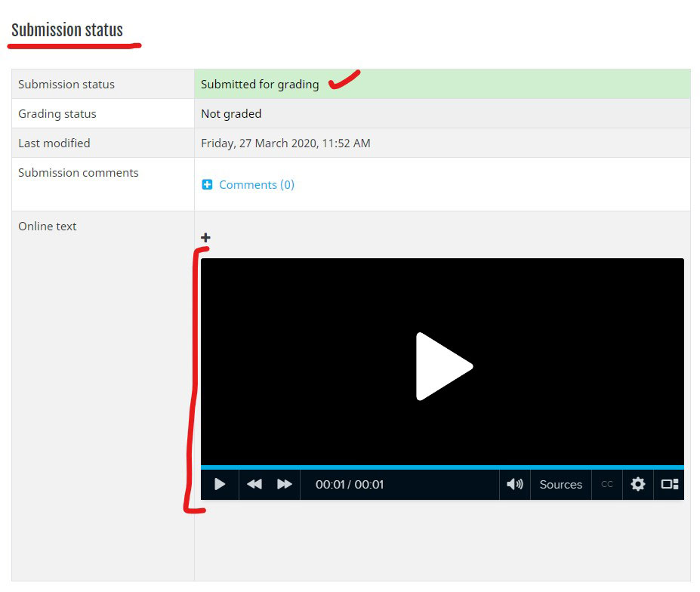This screenshot has width=700, height=592.
Task: Select the 'Submitted for grading' cell
Action: (x=442, y=84)
